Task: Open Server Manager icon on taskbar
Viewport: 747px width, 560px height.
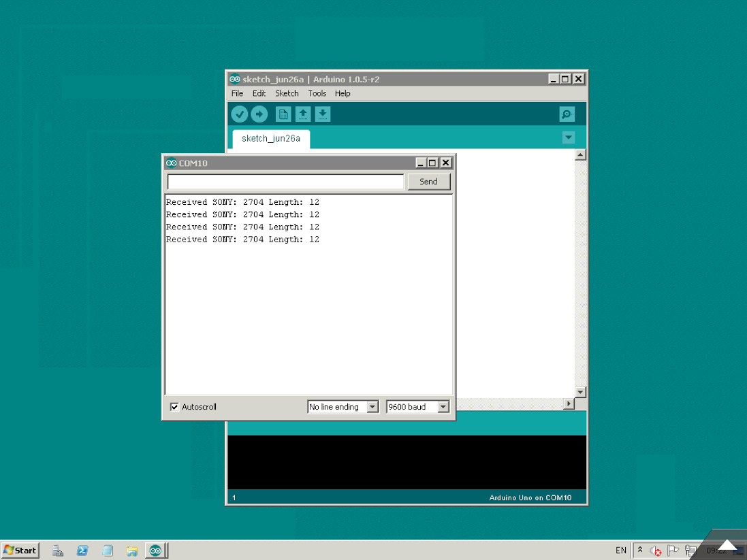Action: coord(58,551)
